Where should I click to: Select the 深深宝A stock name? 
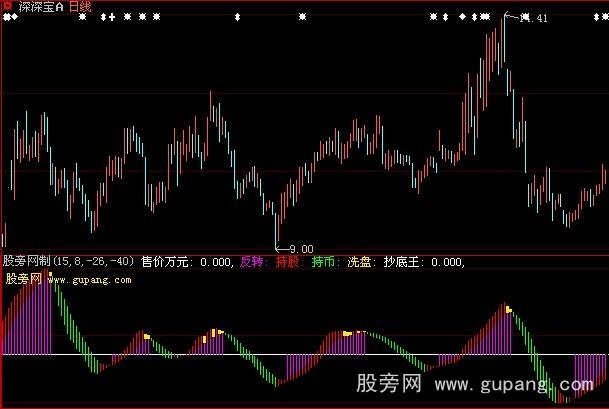pos(41,7)
